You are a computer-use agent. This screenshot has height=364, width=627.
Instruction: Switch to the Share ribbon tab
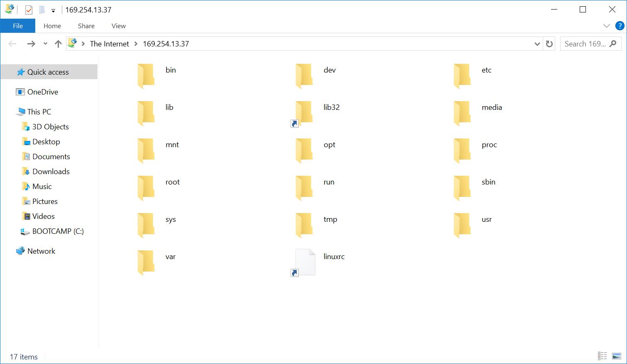pos(86,26)
